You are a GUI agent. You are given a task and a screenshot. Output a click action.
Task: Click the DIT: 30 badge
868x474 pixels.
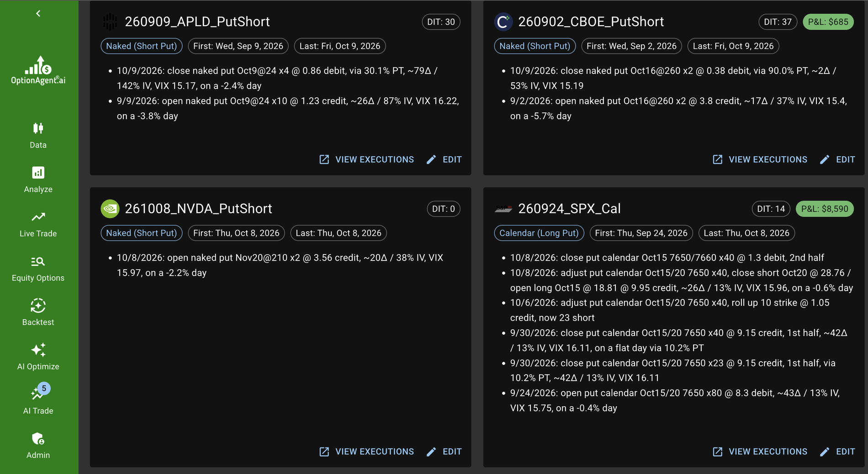(x=441, y=22)
